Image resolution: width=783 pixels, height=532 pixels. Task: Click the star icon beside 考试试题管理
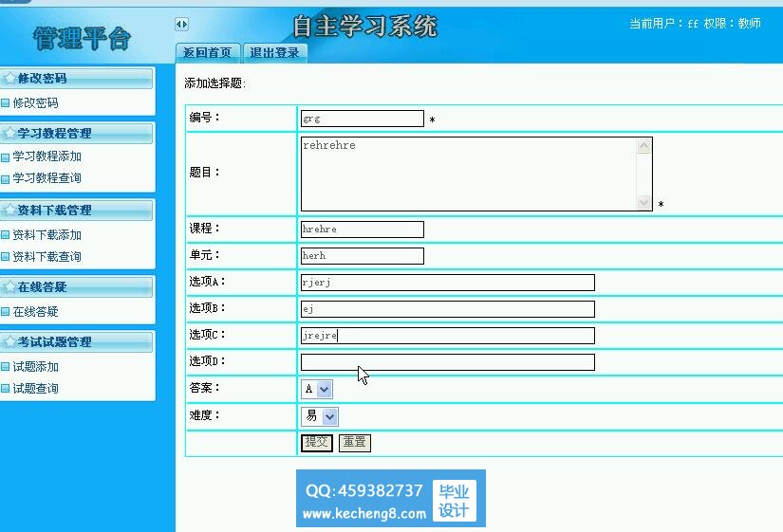pyautogui.click(x=9, y=341)
